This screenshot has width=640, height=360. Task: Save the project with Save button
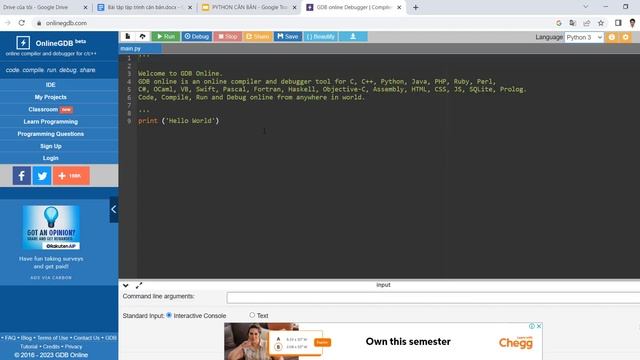pos(288,37)
